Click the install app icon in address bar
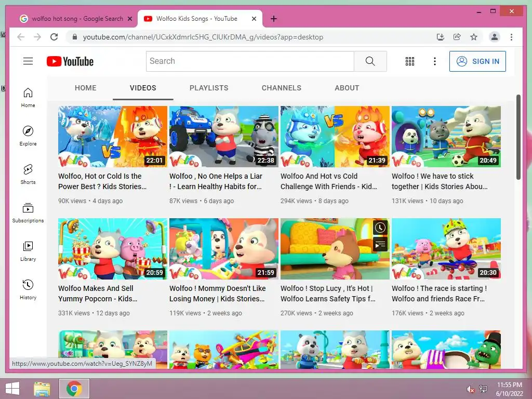Image resolution: width=532 pixels, height=399 pixels. (x=441, y=37)
